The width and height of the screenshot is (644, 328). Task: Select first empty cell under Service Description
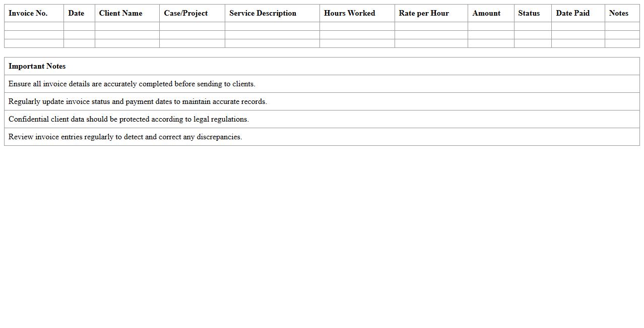point(272,26)
